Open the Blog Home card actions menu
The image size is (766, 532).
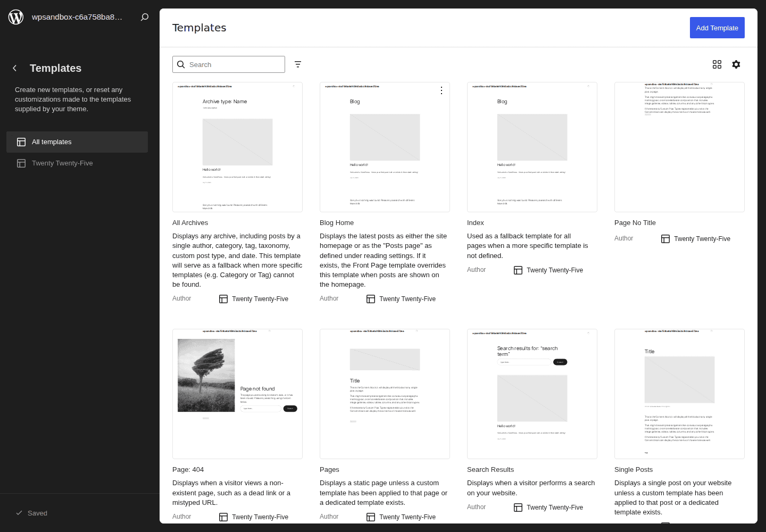click(x=442, y=90)
